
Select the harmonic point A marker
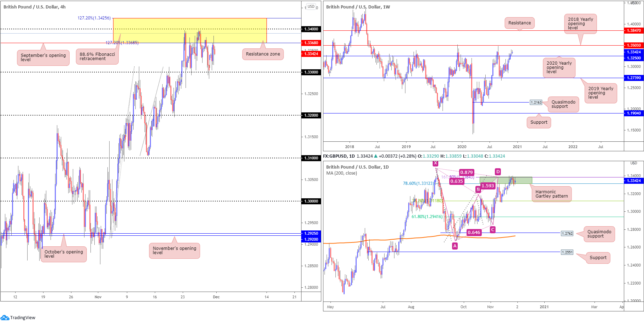click(x=455, y=246)
